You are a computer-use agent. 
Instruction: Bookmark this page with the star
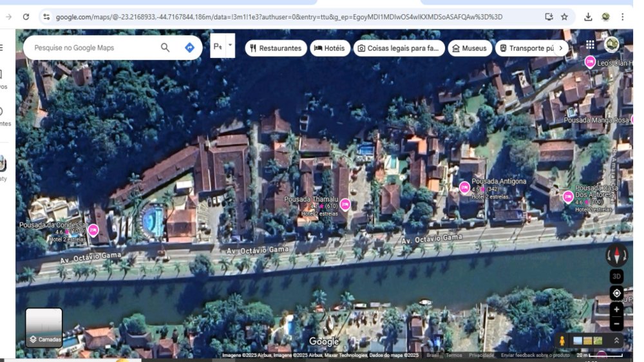click(564, 17)
